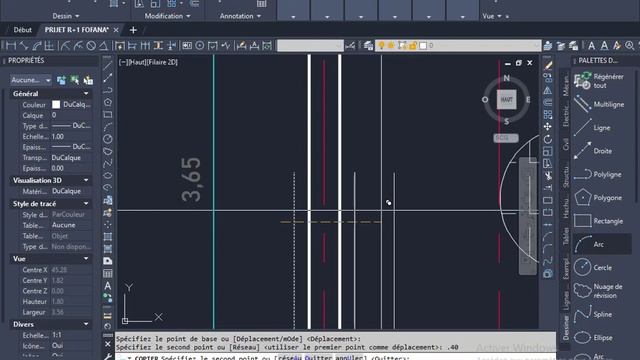640x360 pixels.
Task: Open the [Filaire 2D] visual style menu
Action: [x=163, y=62]
